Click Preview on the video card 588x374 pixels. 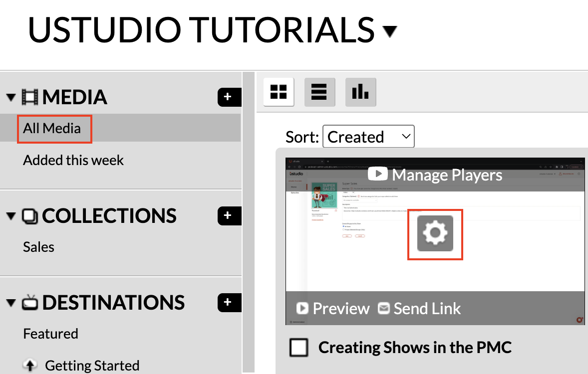(341, 308)
